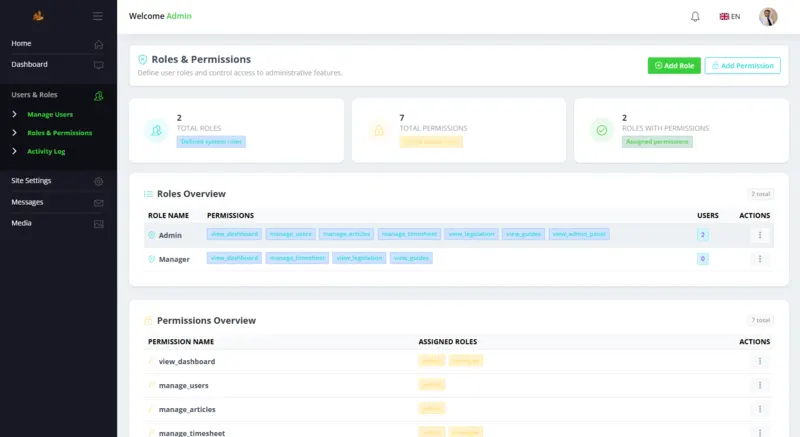The height and width of the screenshot is (437, 800).
Task: Click the green Add Role button
Action: [674, 65]
